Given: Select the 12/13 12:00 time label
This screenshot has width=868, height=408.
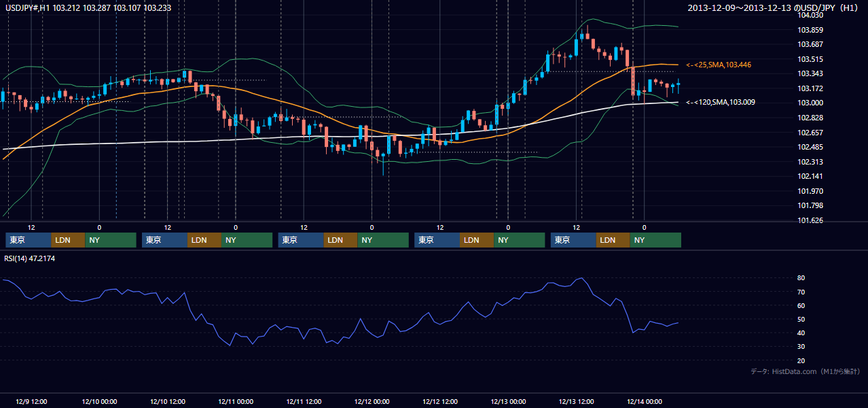Looking at the screenshot, I should click(x=576, y=401).
